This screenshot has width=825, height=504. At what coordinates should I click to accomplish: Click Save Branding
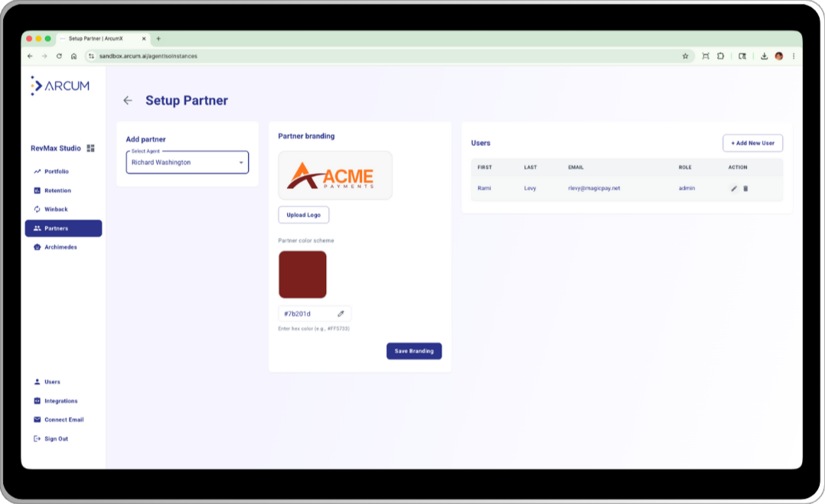coord(414,351)
